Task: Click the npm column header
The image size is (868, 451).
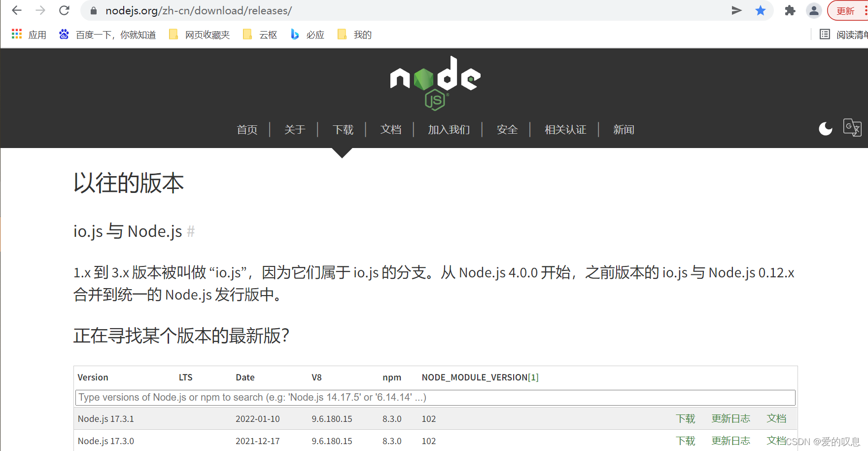Action: [392, 377]
